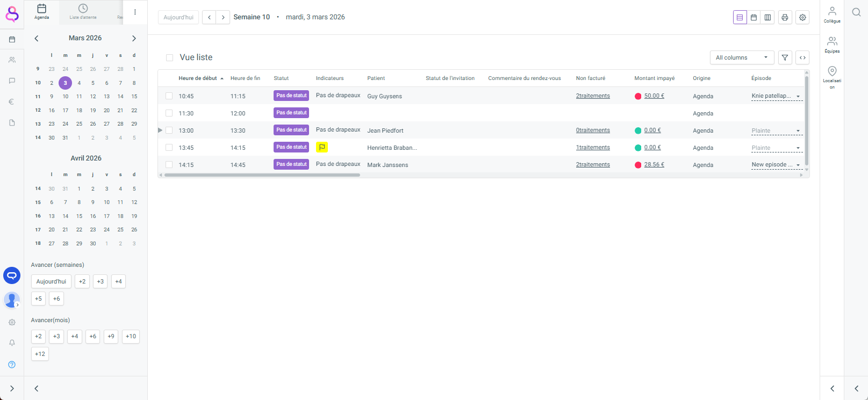Click the yellow flag indicator for Henrietta
Screen dimensions: 868x400
pos(322,147)
